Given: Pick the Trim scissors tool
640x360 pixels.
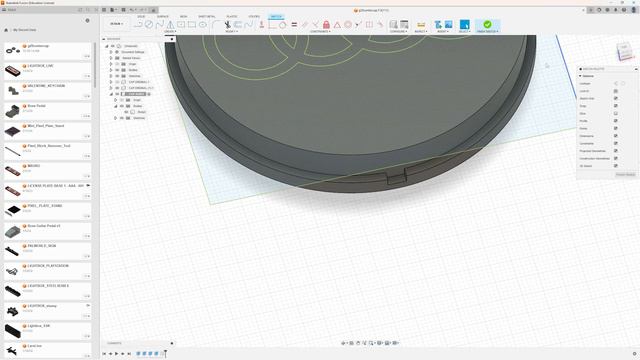Looking at the screenshot, I should pos(227,25).
